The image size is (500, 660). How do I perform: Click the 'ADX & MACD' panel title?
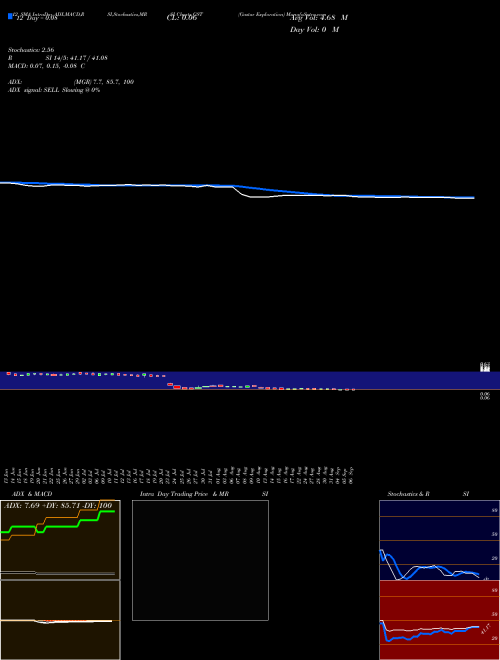pyautogui.click(x=32, y=494)
